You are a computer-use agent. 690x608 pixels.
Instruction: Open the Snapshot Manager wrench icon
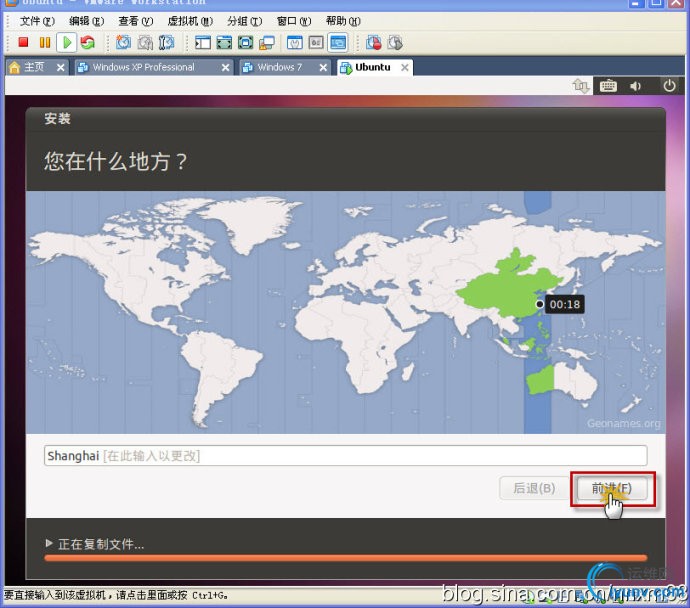[x=166, y=42]
